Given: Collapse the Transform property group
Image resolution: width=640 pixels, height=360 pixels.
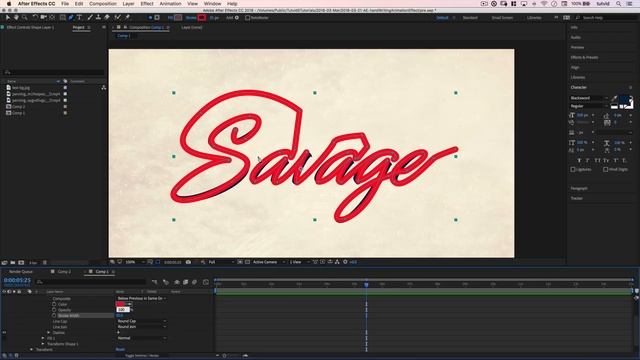Looking at the screenshot, I should coord(31,349).
